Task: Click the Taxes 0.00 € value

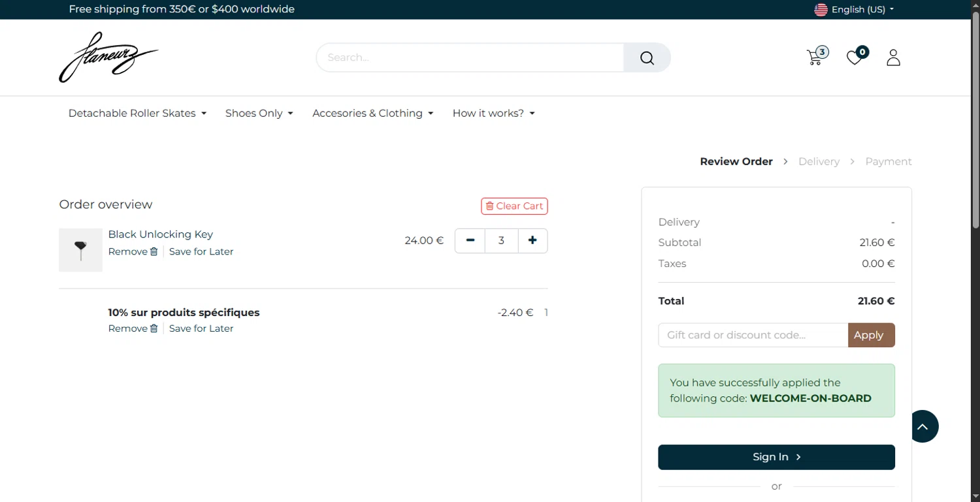Action: point(878,264)
